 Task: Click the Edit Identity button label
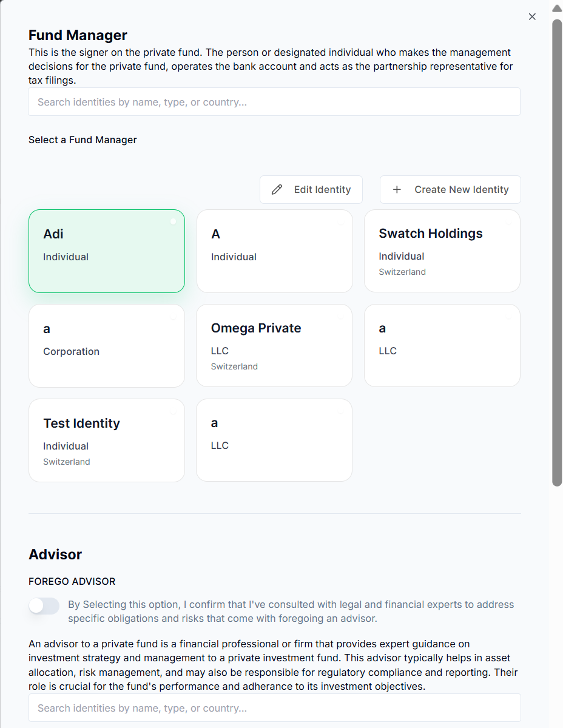click(x=322, y=190)
